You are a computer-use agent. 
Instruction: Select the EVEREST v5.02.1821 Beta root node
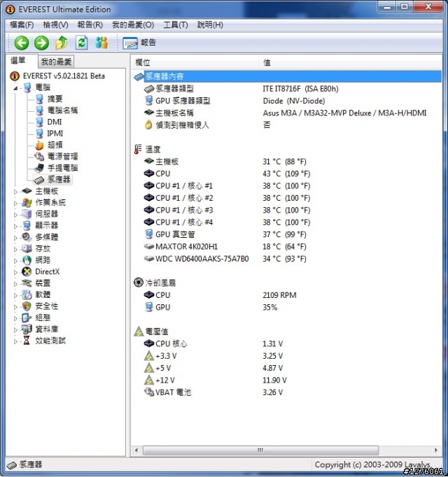[x=64, y=76]
